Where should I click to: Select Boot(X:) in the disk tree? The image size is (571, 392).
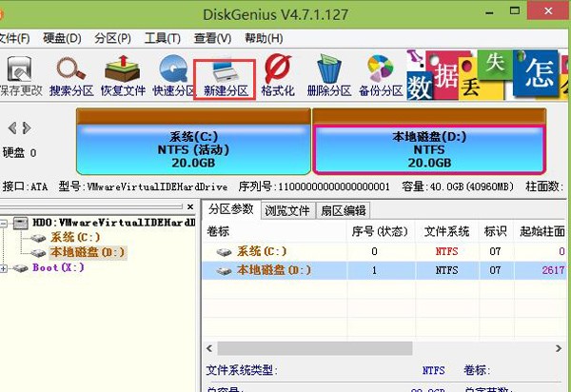[58, 268]
